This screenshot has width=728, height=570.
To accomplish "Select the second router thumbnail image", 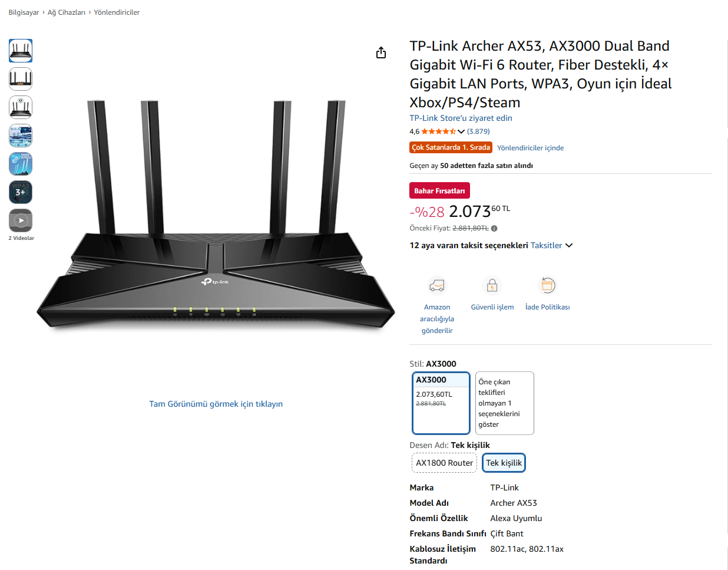I will [x=21, y=79].
